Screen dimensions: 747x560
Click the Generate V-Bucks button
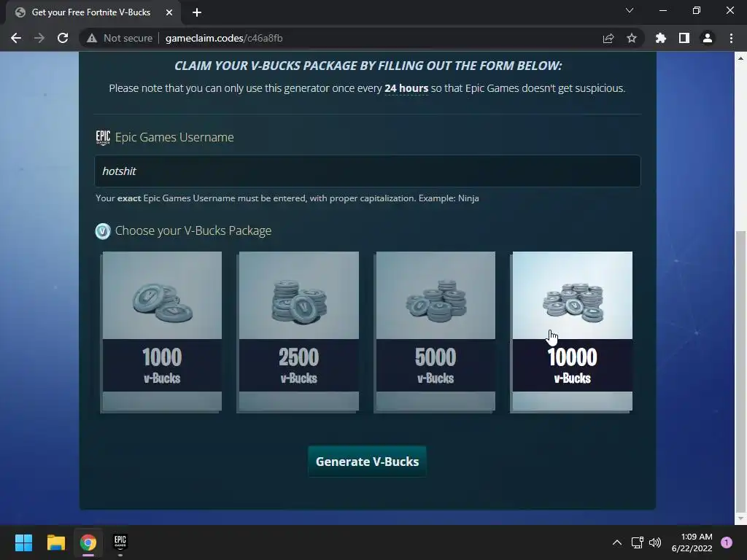tap(368, 462)
